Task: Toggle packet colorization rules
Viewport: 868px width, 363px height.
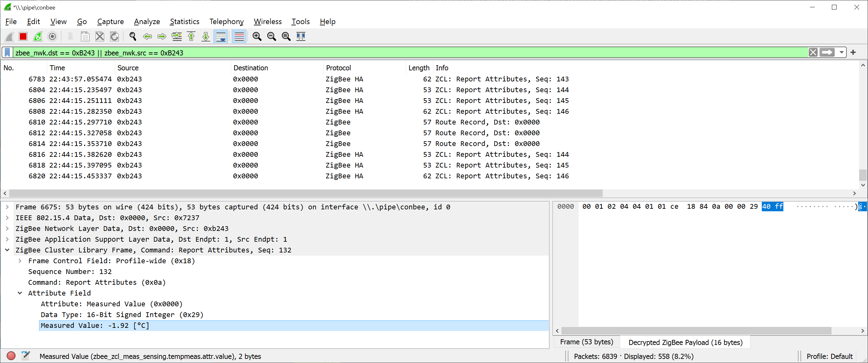Action: pos(239,36)
